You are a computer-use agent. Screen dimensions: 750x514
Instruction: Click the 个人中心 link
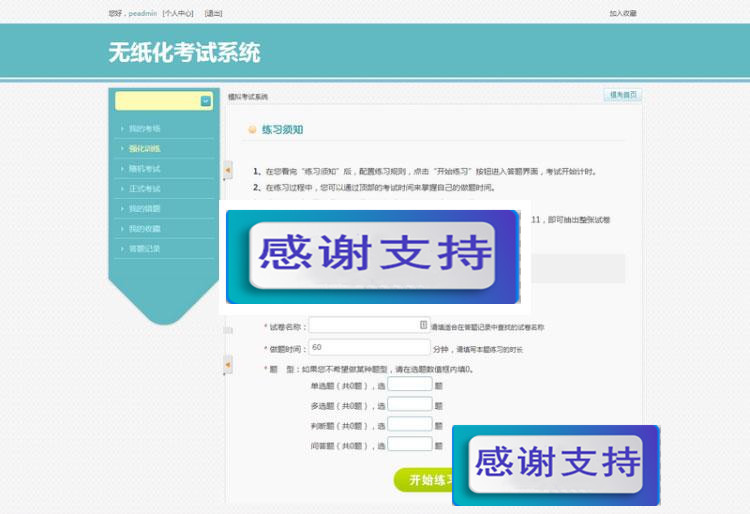[x=178, y=13]
